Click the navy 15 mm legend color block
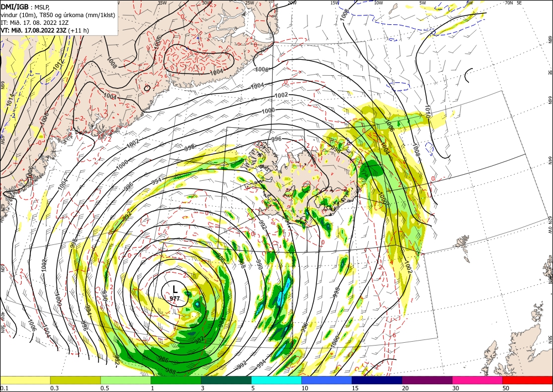This screenshot has width=553, height=392. click(x=377, y=380)
